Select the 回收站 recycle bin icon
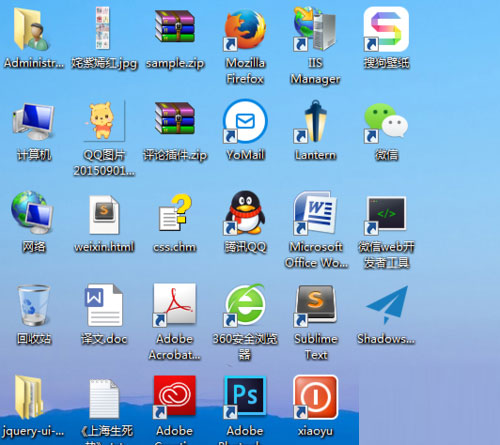 tap(33, 305)
